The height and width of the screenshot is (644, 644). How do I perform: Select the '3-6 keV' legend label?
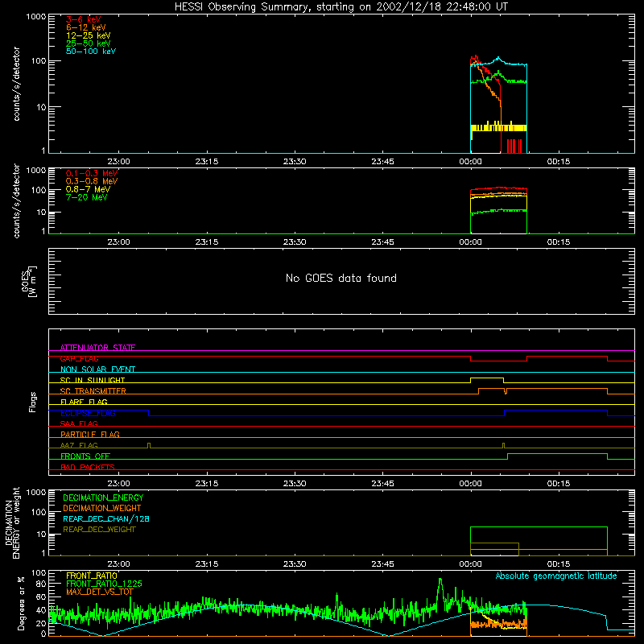pyautogui.click(x=84, y=19)
